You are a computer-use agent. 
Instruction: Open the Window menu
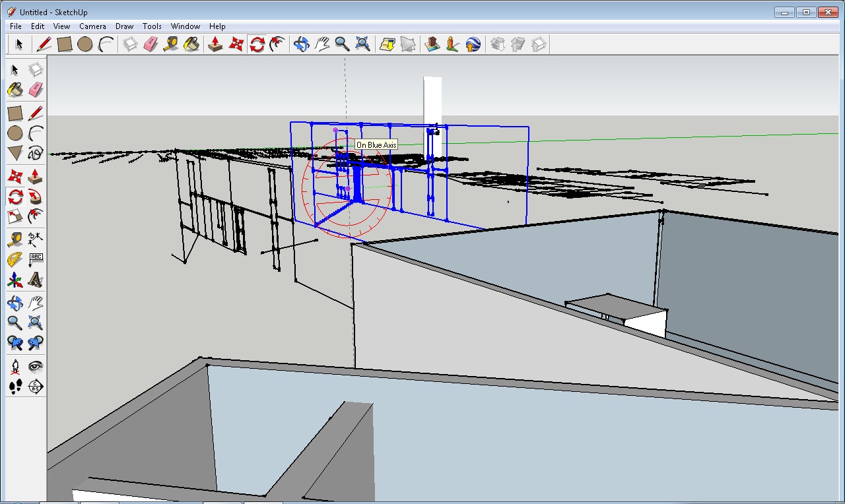186,26
